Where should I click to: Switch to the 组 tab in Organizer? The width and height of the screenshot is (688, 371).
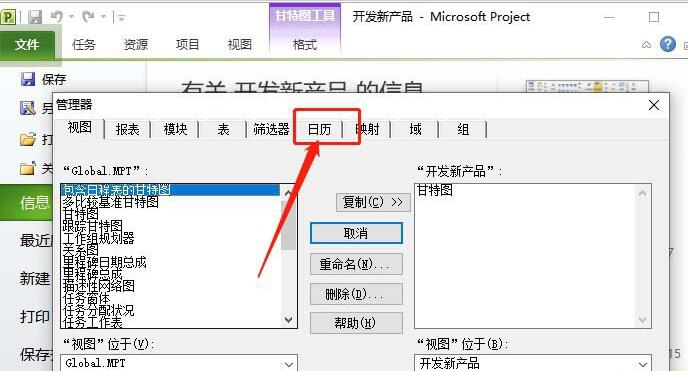(x=463, y=129)
